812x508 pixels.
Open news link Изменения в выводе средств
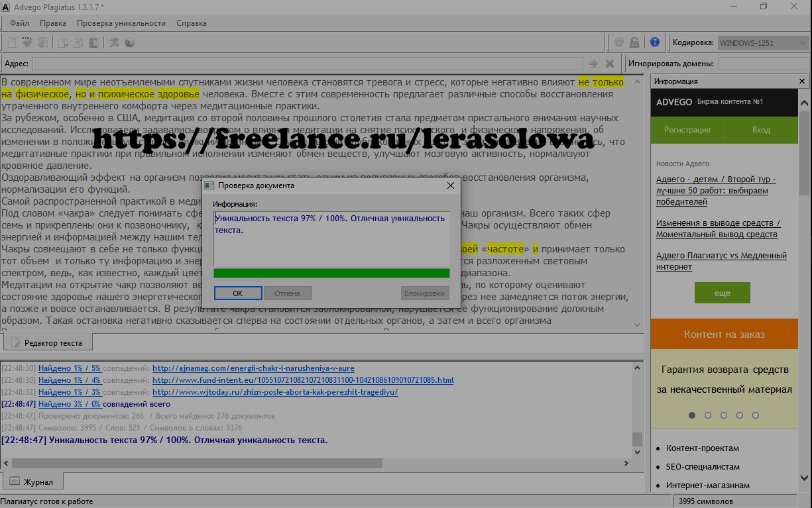point(719,229)
